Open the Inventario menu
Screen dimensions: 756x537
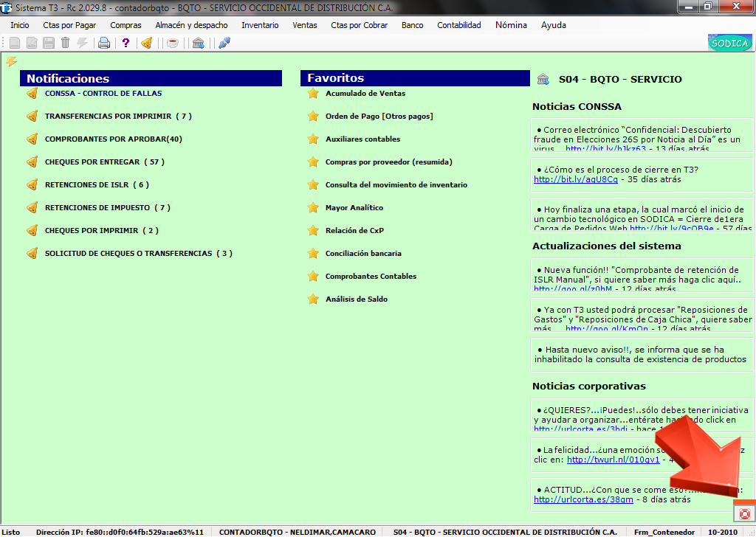(260, 25)
